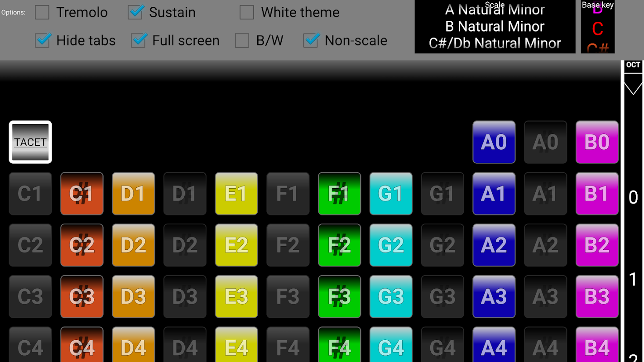Play the blue A1 pad
The height and width of the screenshot is (362, 644).
[494, 194]
